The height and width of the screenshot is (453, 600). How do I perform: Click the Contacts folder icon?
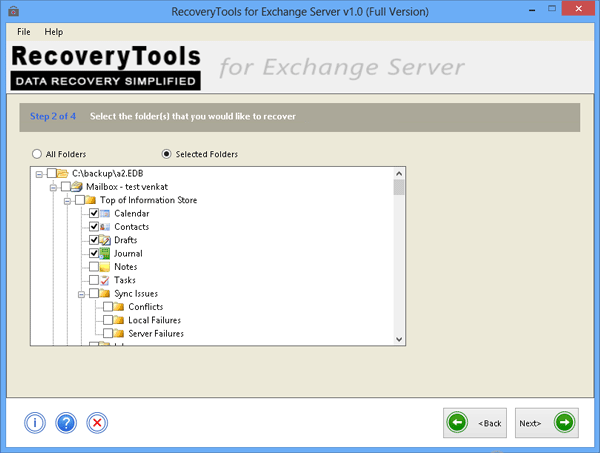[x=105, y=226]
